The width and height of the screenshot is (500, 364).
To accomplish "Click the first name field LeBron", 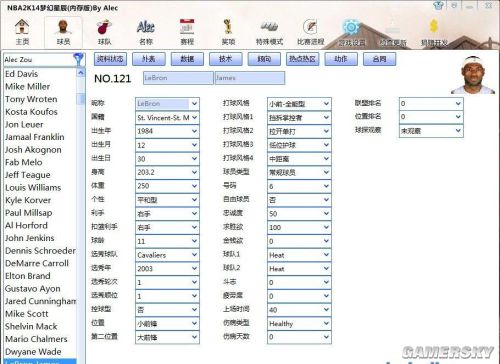I will pyautogui.click(x=178, y=78).
